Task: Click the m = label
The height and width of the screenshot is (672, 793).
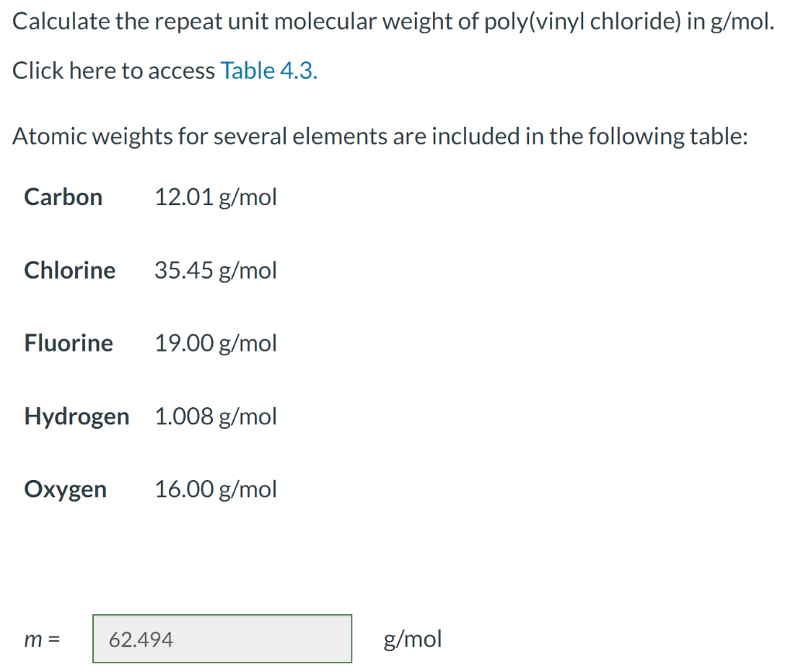Action: (41, 639)
